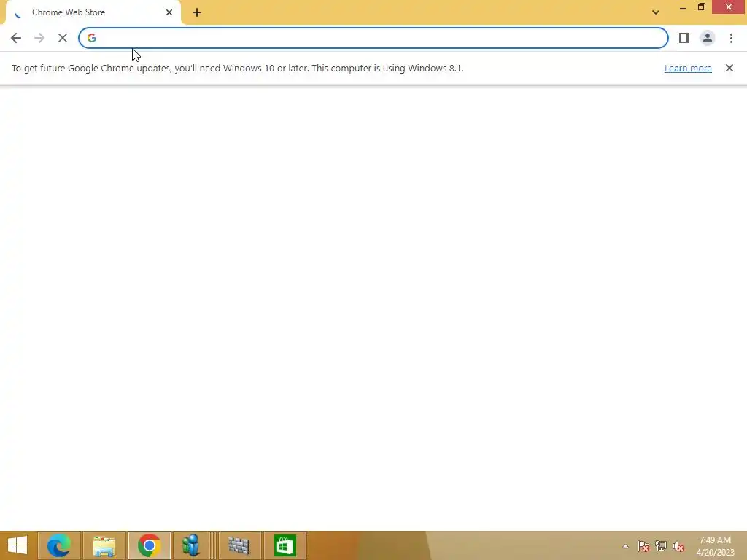
Task: Launch Microsoft Edge from taskbar
Action: [x=58, y=545]
